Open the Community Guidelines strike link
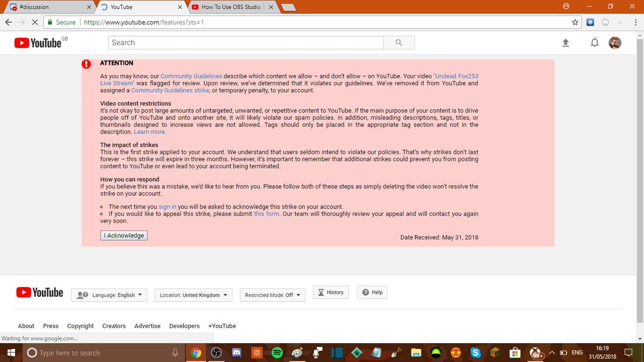Screen dimensions: 644x362 (x=170, y=91)
